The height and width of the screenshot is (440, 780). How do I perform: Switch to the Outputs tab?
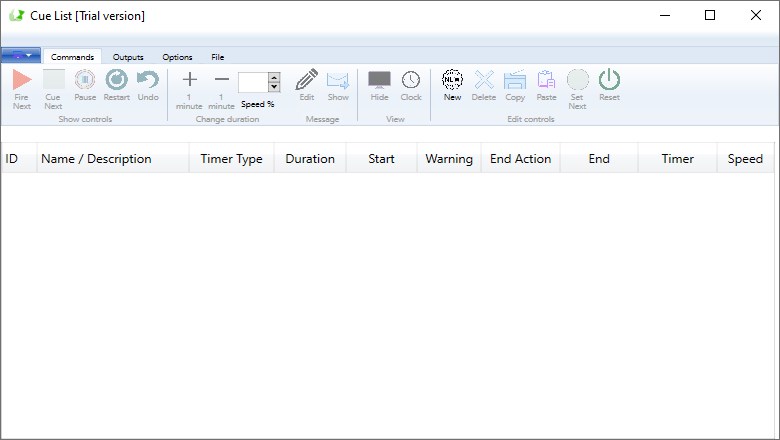click(x=128, y=57)
